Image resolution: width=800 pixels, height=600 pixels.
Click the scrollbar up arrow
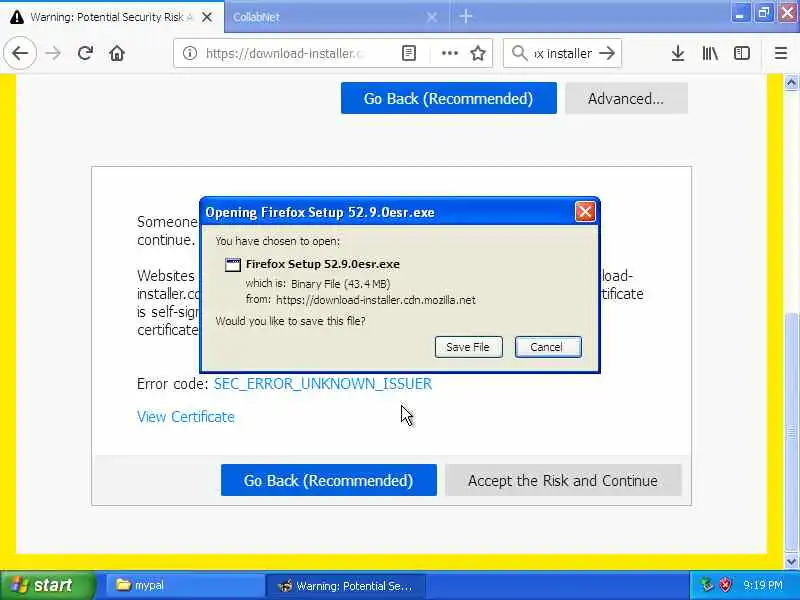791,83
